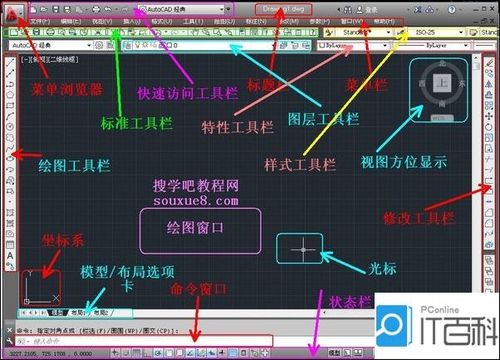Toggle Dynamic Input plus icon in status bar

(x=212, y=353)
